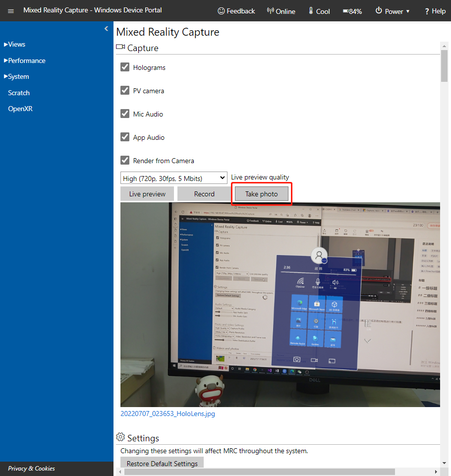Click Restore Default Settings
The width and height of the screenshot is (451, 476).
click(x=162, y=462)
